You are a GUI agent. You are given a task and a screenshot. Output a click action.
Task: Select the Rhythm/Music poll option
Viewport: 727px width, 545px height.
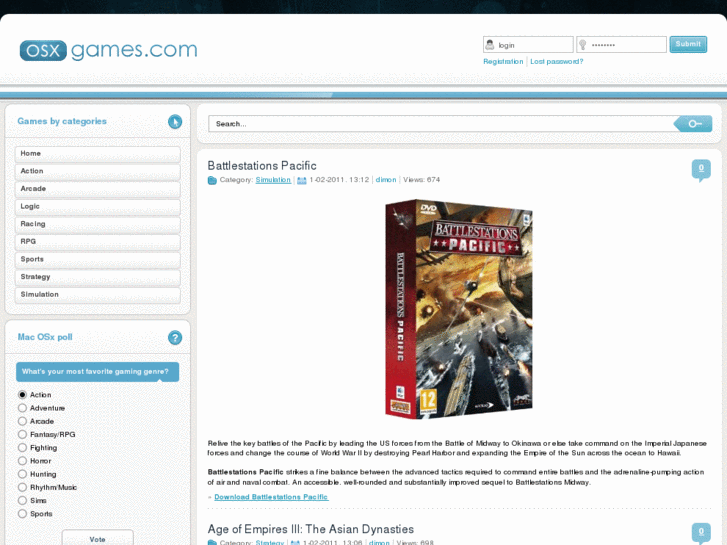[x=22, y=487]
